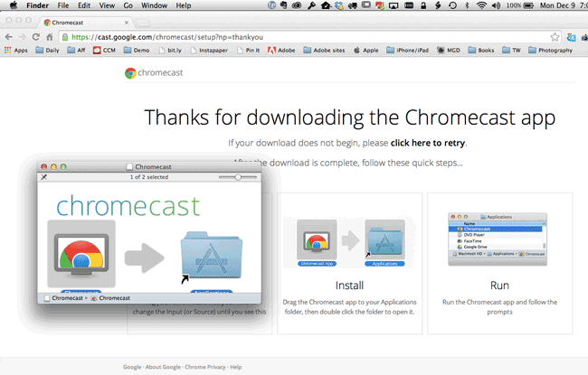
Task: Select the Chromecast app icon in Finder window
Action: click(x=81, y=254)
